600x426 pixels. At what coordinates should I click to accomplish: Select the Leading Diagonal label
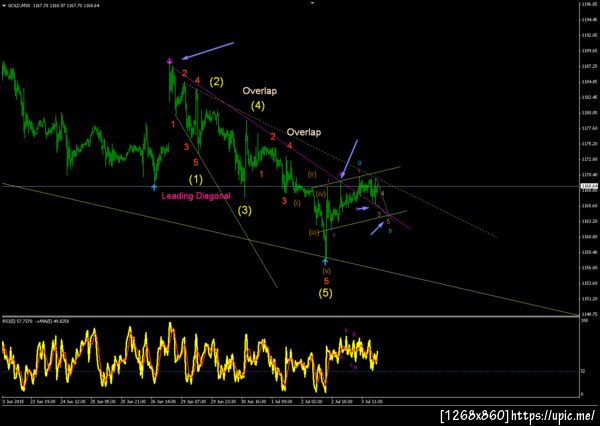pos(196,196)
